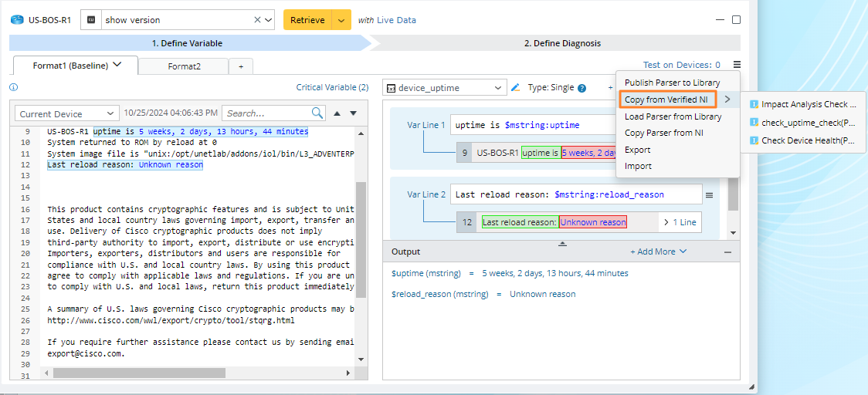
Task: Jump to next search result arrow
Action: click(353, 113)
